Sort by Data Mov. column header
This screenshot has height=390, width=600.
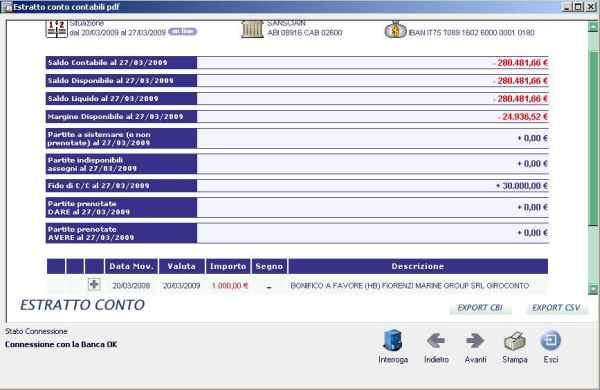[x=131, y=266]
